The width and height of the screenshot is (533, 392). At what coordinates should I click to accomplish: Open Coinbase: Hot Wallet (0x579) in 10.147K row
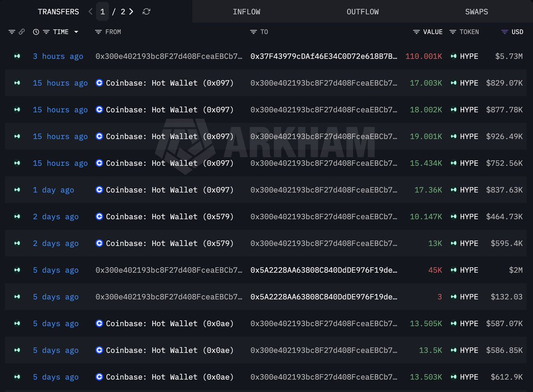(170, 217)
